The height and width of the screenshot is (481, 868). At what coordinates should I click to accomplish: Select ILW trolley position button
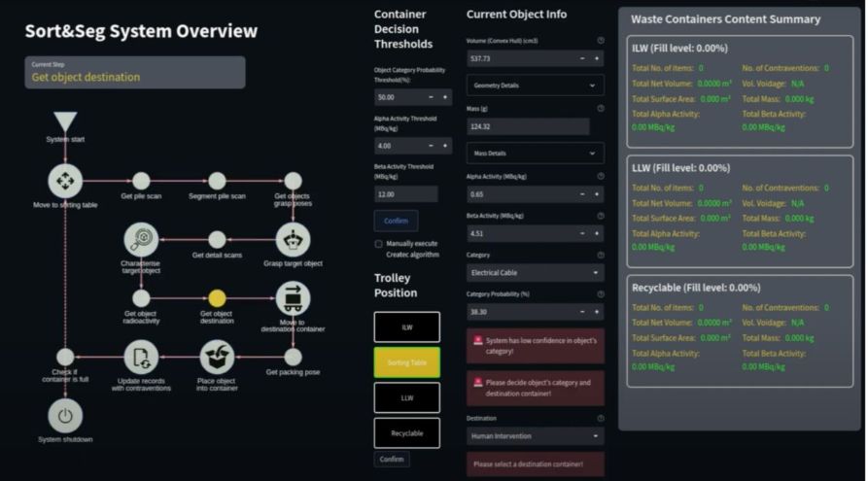coord(407,327)
